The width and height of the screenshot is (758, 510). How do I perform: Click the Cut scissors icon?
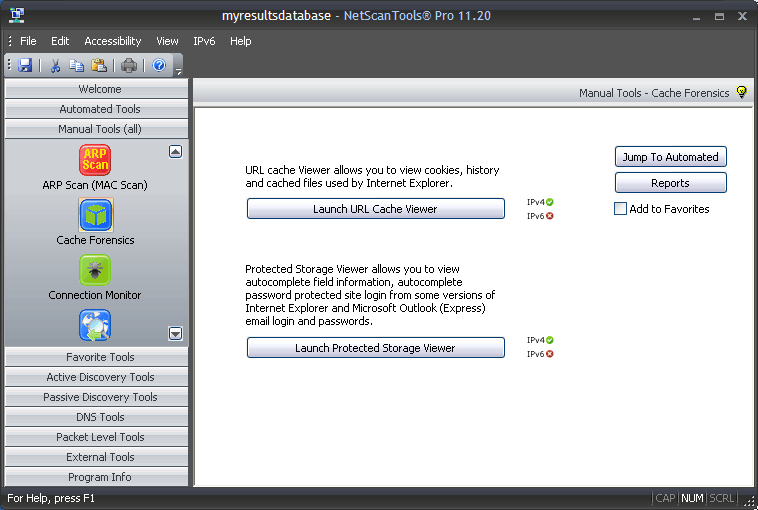[x=55, y=65]
